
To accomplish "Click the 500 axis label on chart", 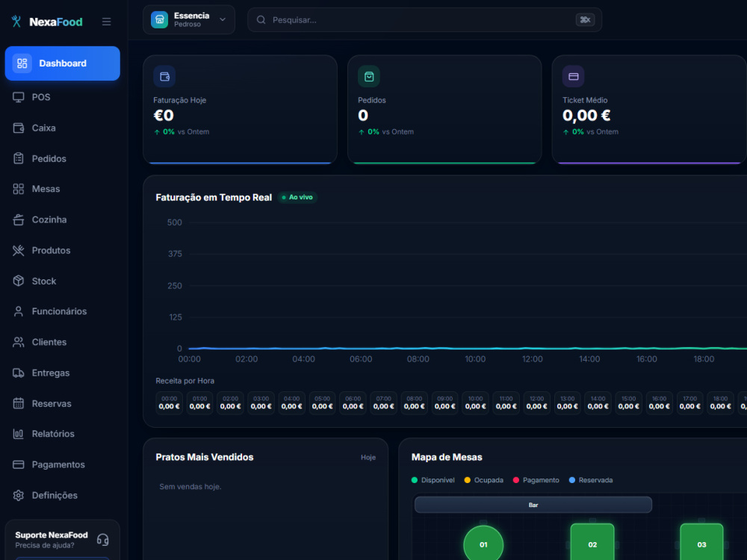I will [x=174, y=223].
